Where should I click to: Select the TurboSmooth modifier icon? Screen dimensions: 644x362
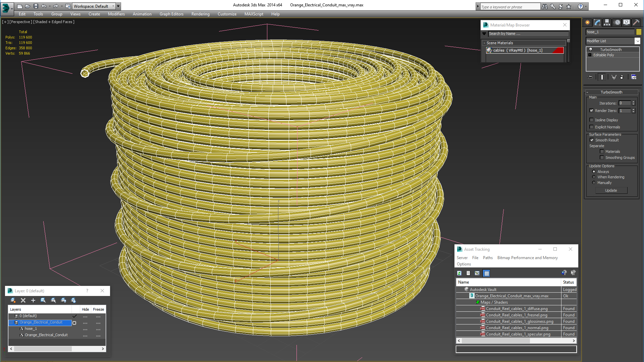(590, 50)
